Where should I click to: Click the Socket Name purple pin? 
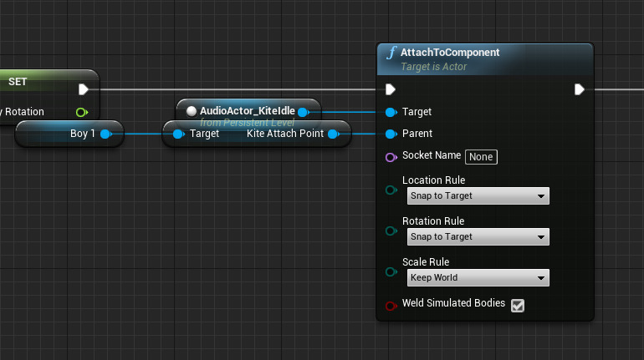coord(391,156)
